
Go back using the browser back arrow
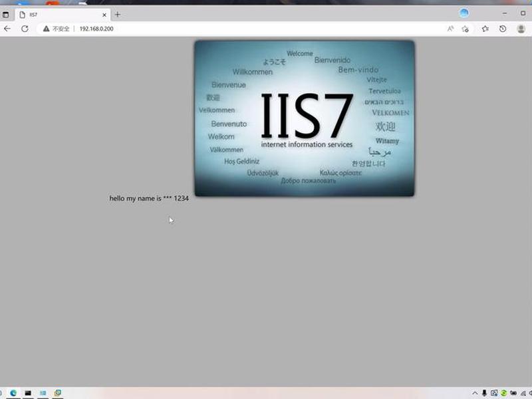point(7,29)
